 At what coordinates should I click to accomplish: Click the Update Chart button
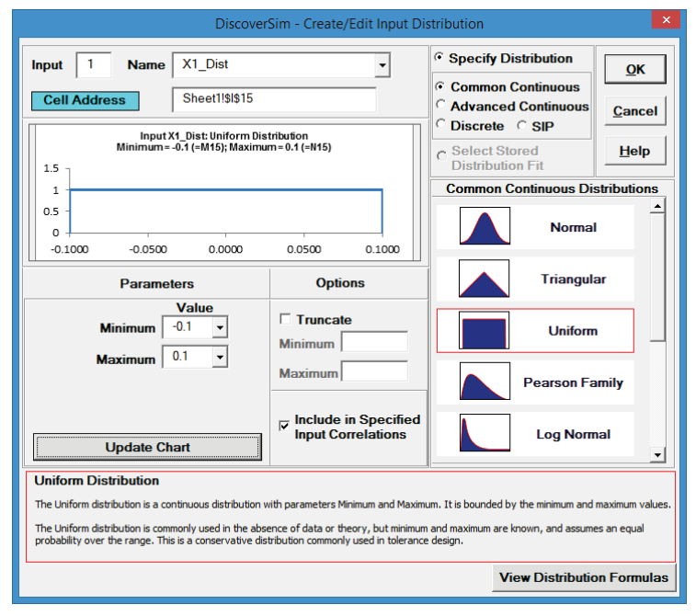(x=147, y=447)
